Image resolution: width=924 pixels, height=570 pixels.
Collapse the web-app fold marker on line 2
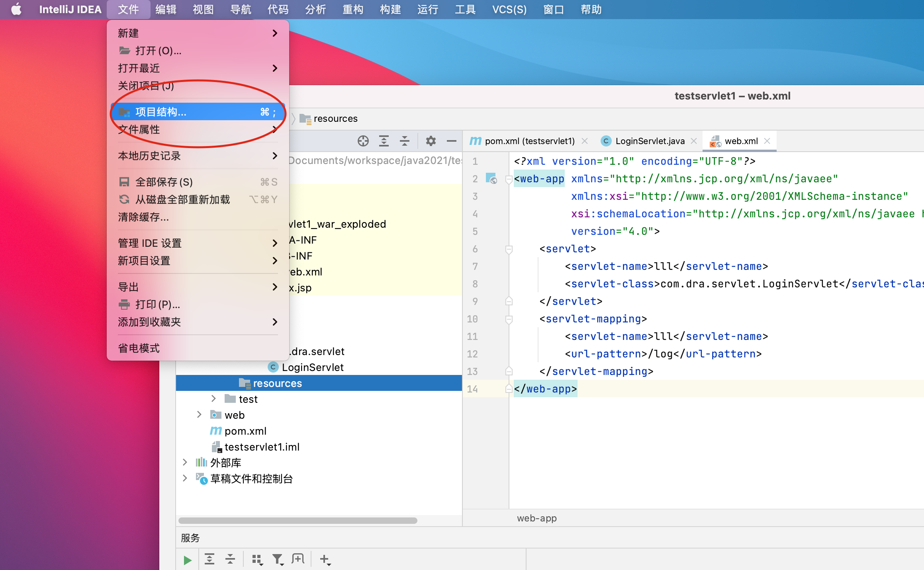click(x=509, y=180)
